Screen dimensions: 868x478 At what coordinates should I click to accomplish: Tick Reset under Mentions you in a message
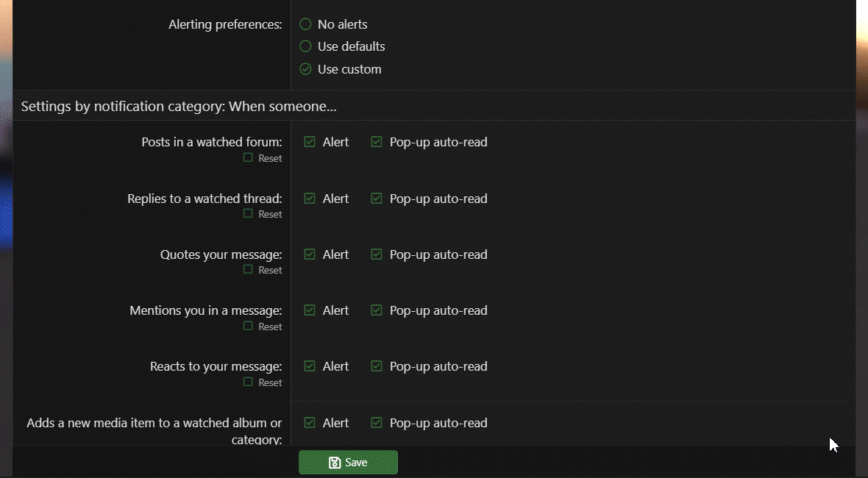249,327
